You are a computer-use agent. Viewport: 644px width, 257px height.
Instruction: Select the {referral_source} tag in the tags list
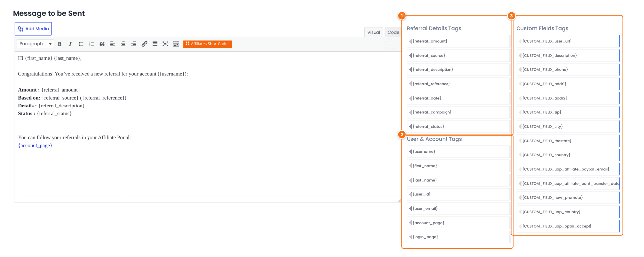click(458, 56)
